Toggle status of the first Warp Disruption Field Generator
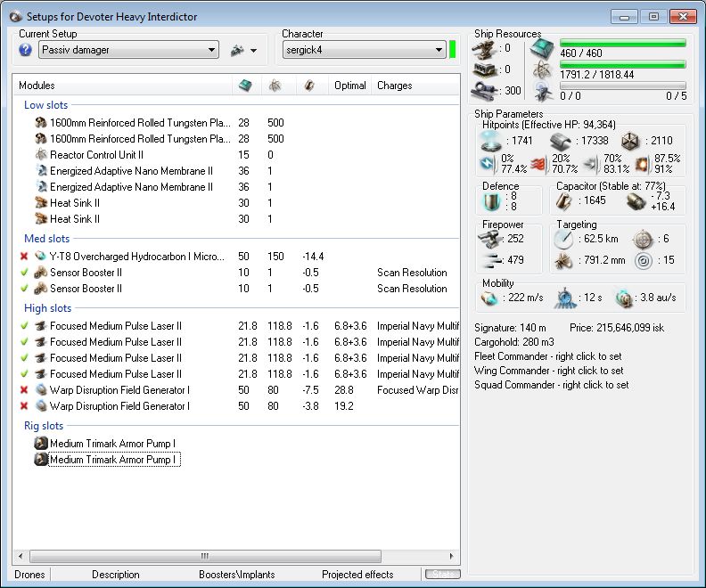706x588 pixels. (24, 390)
